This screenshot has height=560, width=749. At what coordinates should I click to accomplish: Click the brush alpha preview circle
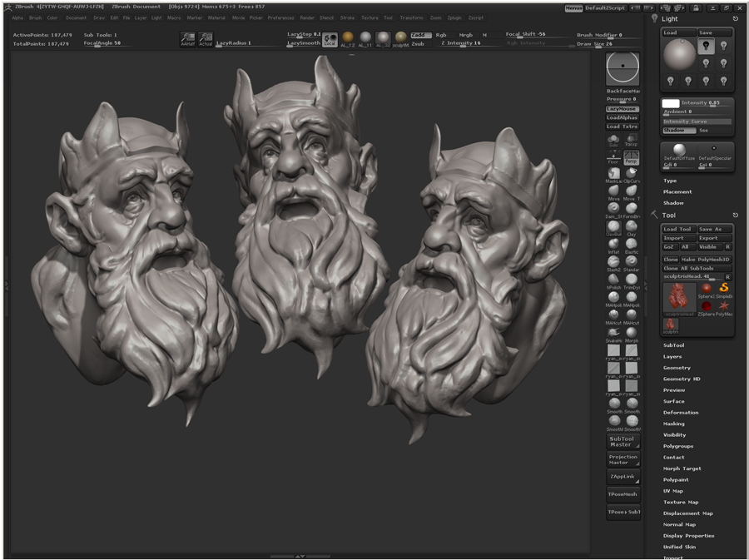tap(623, 67)
